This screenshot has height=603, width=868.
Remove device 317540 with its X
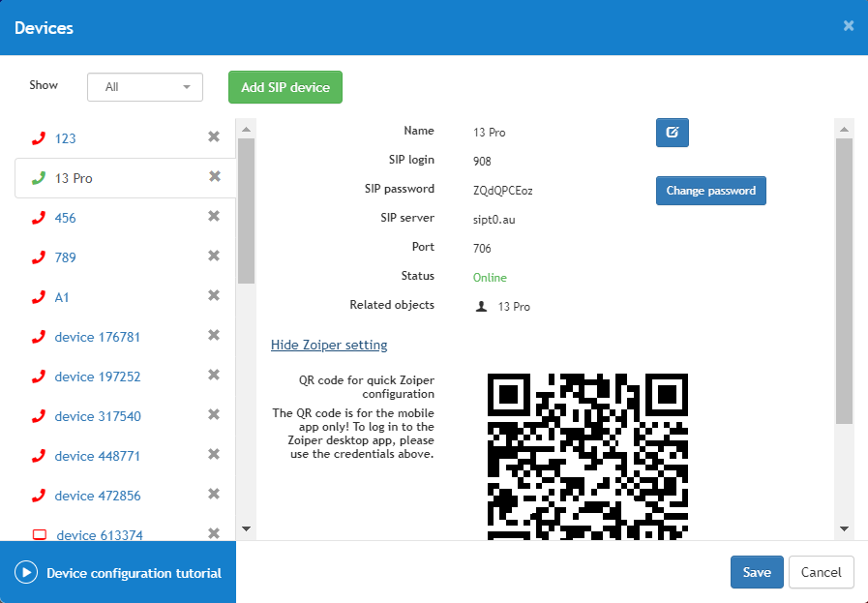coord(214,414)
